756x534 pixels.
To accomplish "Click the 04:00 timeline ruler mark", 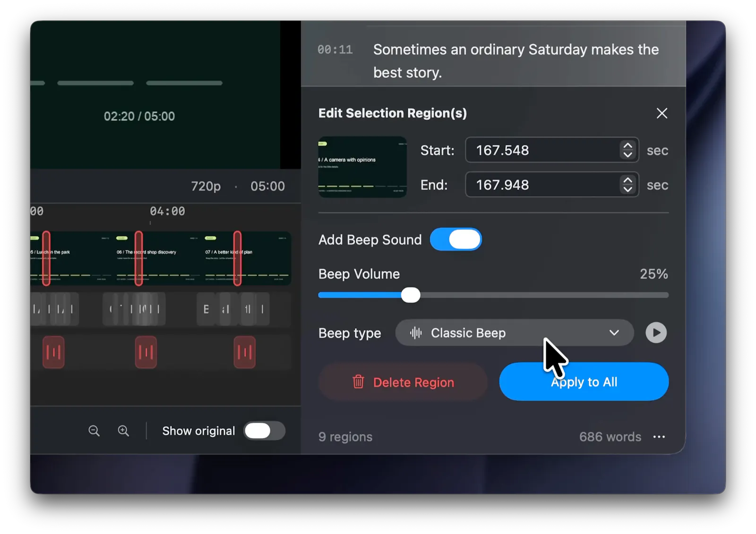I will point(167,211).
